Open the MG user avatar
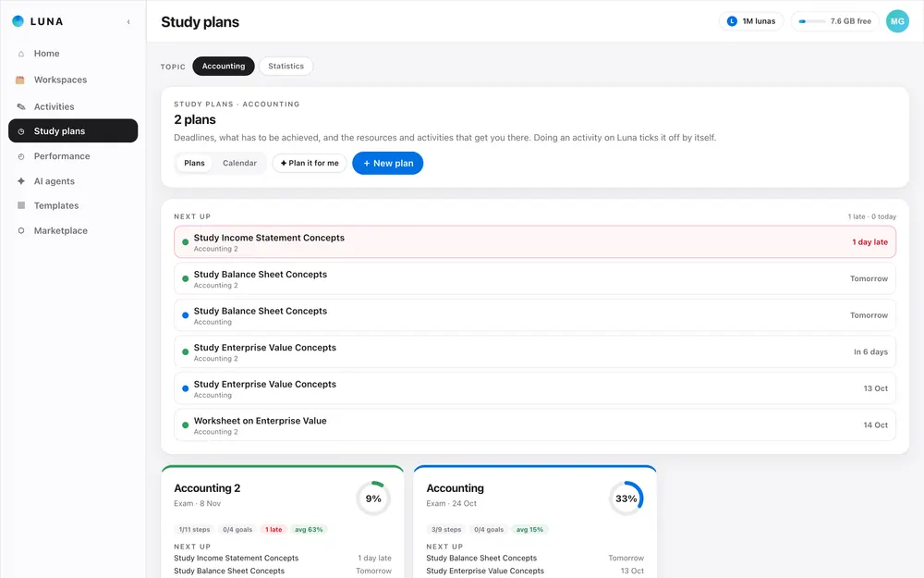 (897, 21)
